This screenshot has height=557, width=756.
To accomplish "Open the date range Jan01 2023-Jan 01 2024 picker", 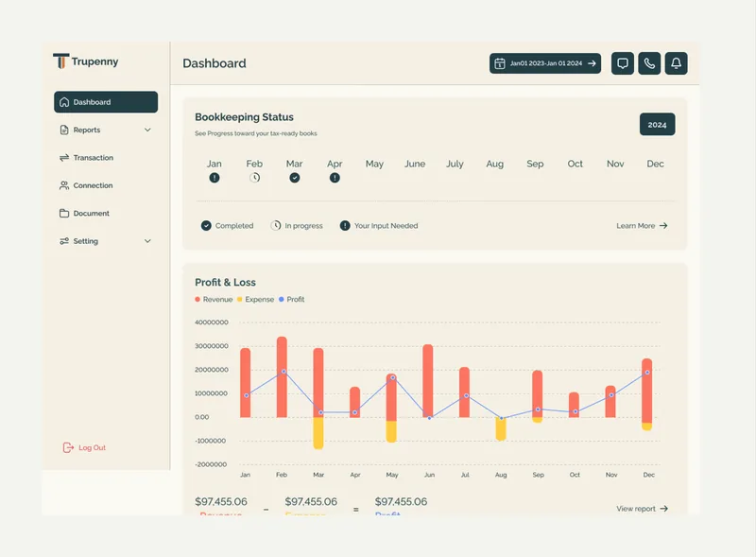I will point(545,63).
